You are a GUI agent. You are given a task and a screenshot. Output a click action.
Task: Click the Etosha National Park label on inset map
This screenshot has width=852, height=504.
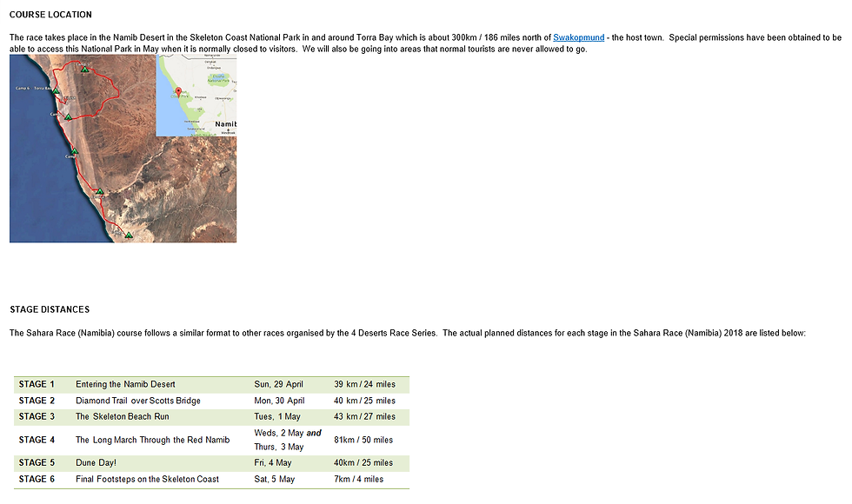coord(219,78)
